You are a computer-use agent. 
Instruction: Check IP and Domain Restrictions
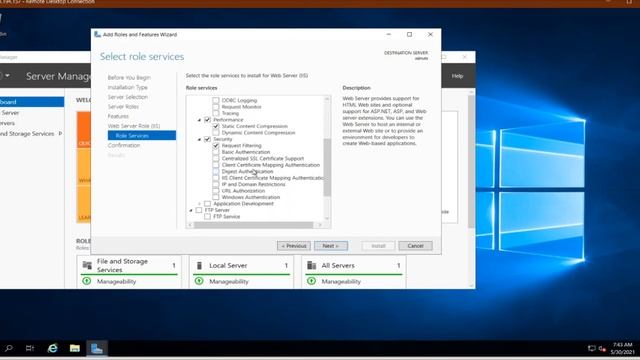point(216,184)
